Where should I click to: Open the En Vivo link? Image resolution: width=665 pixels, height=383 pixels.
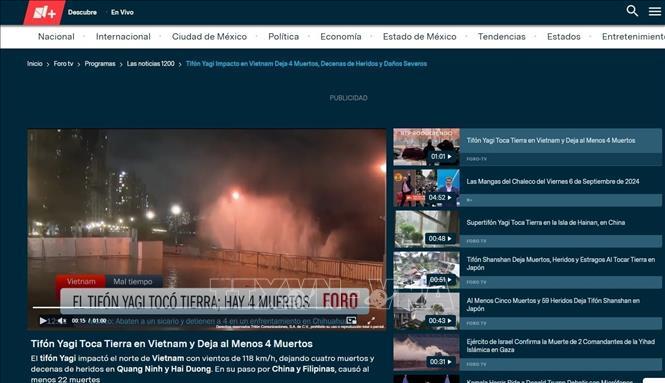pos(122,12)
